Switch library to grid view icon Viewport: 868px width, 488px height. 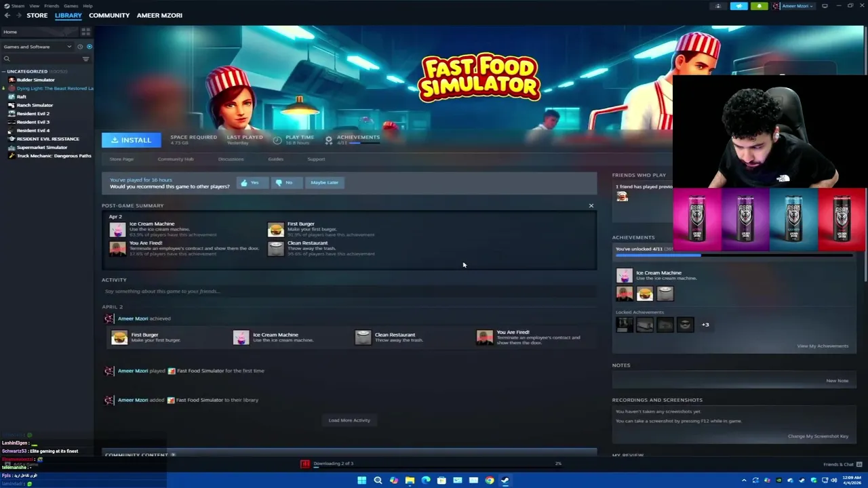tap(85, 32)
